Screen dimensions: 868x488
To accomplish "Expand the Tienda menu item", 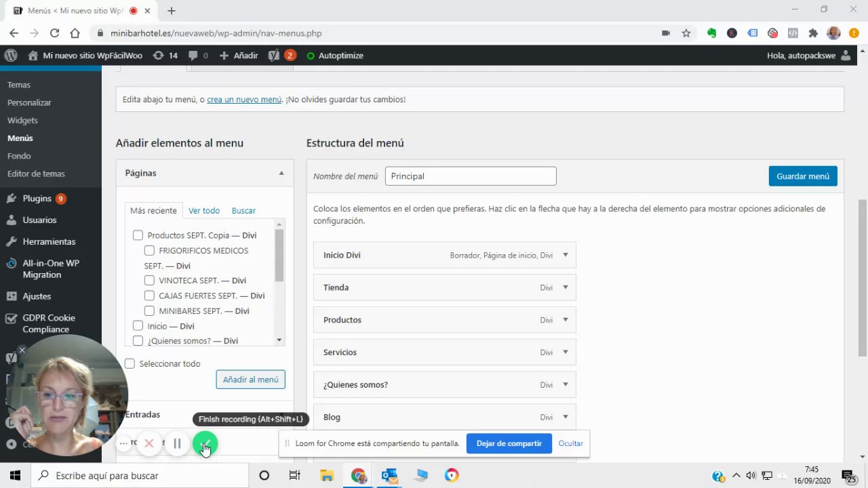I will [x=566, y=287].
